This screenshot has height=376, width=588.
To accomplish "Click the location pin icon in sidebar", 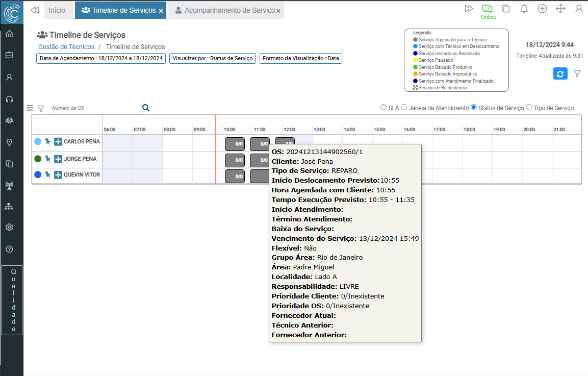I will click(9, 142).
